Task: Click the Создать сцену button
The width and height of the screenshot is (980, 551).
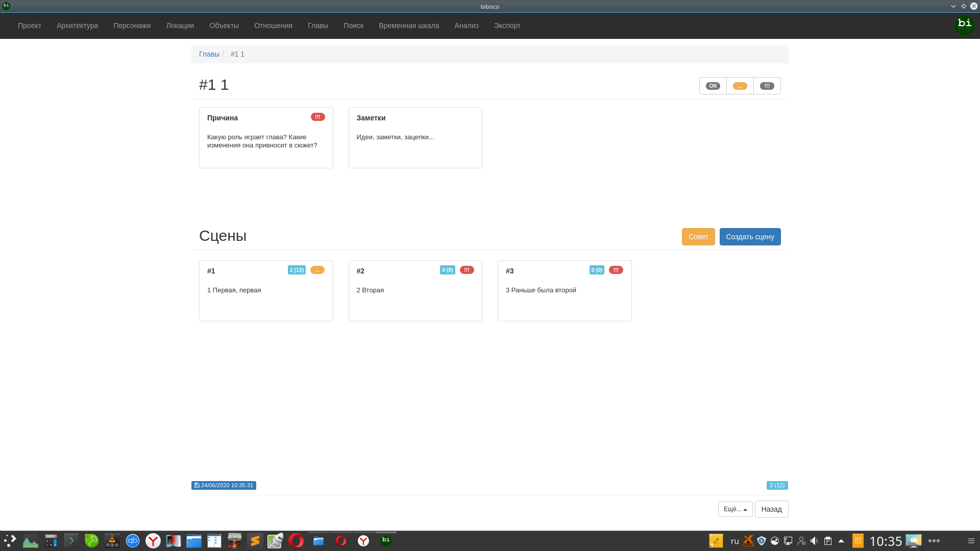Action: coord(750,237)
